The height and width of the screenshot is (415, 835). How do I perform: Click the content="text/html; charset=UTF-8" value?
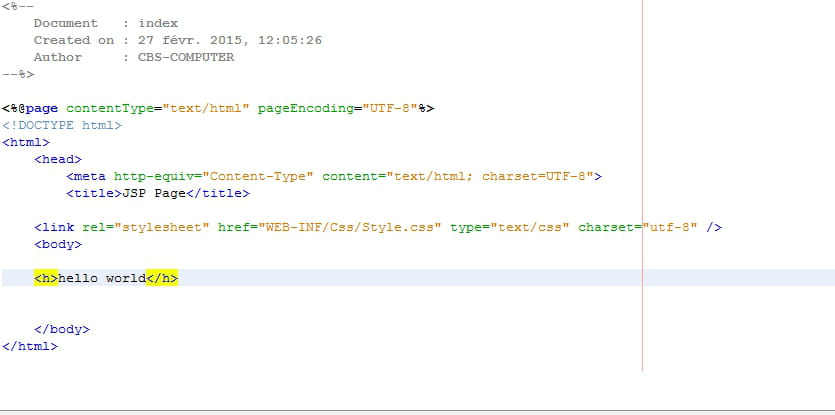[x=490, y=176]
